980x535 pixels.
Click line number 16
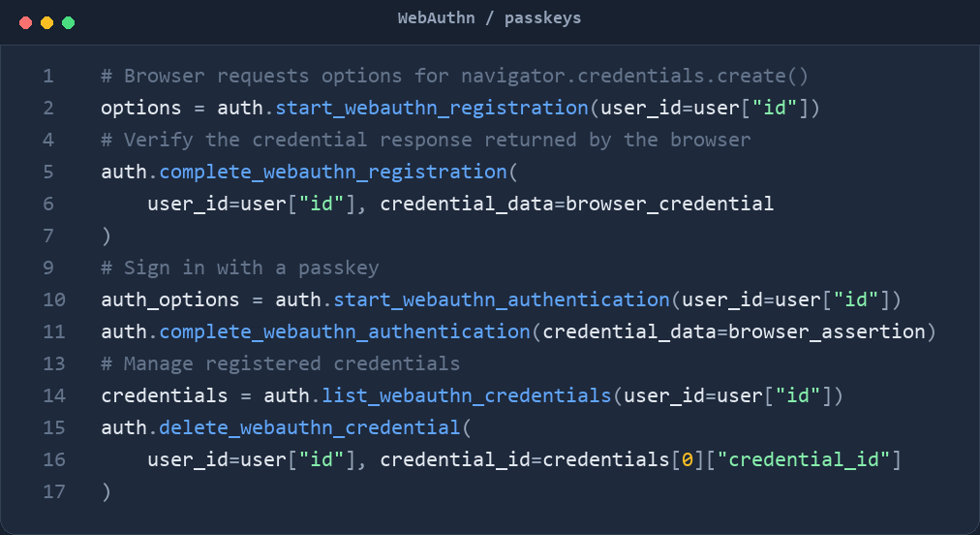pos(54,460)
